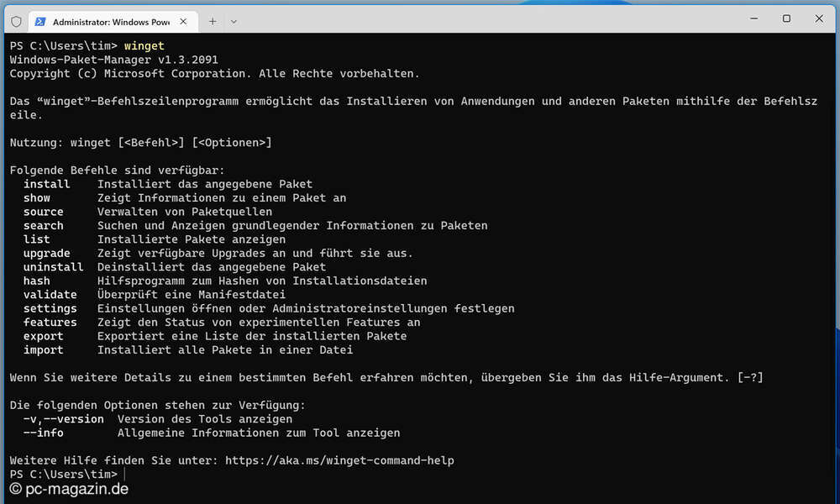Click the install command in the help list

pyautogui.click(x=46, y=183)
